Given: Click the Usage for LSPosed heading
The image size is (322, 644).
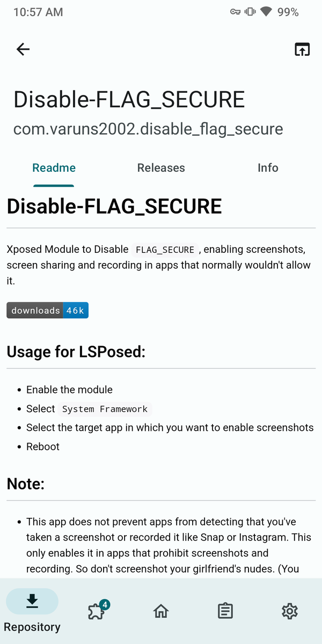Looking at the screenshot, I should (x=76, y=352).
